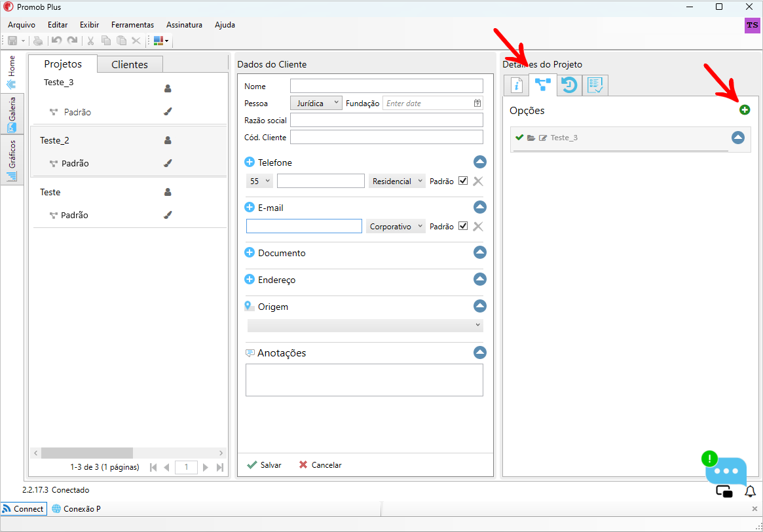
Task: Collapse the Documento section
Action: [480, 253]
